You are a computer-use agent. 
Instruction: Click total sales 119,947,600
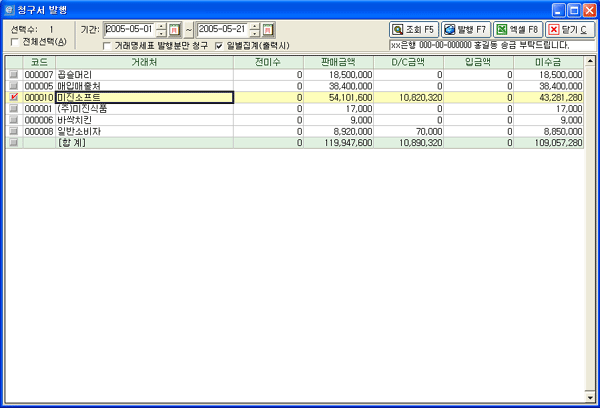(348, 143)
